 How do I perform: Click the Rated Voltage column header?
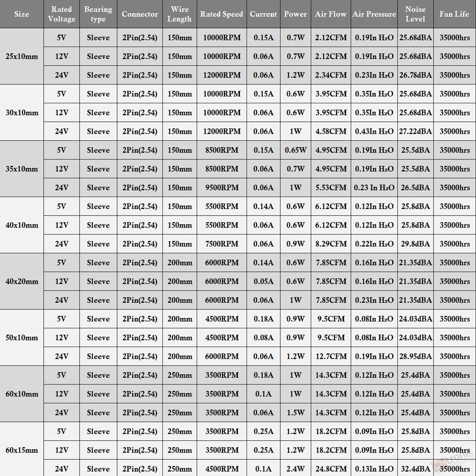tap(61, 14)
